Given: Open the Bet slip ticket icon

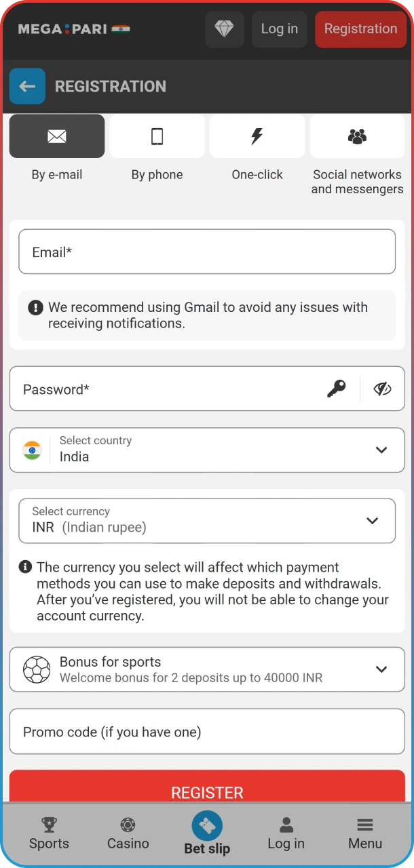Looking at the screenshot, I should [x=207, y=826].
